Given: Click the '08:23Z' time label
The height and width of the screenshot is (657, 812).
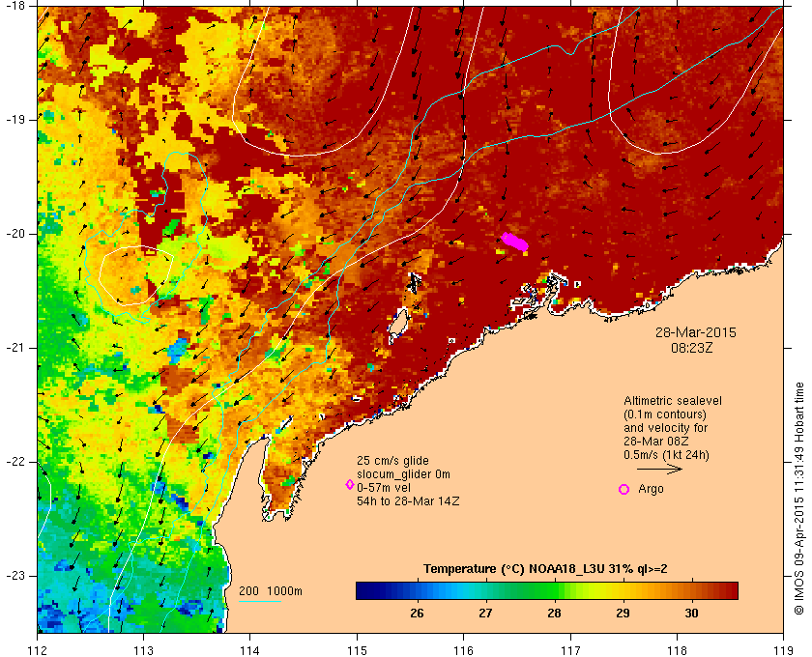Looking at the screenshot, I should [692, 348].
